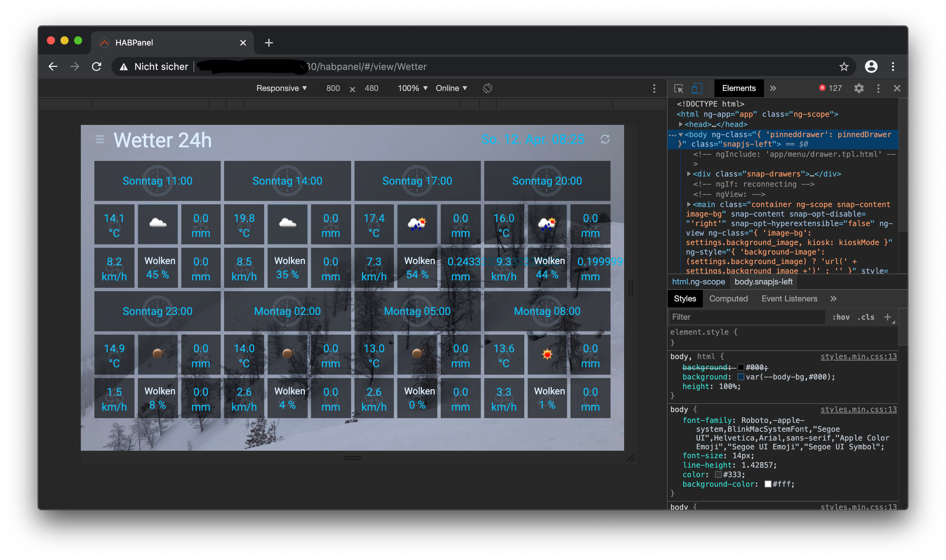Switch to Event Listeners tab
This screenshot has height=560, width=946.
coord(789,298)
